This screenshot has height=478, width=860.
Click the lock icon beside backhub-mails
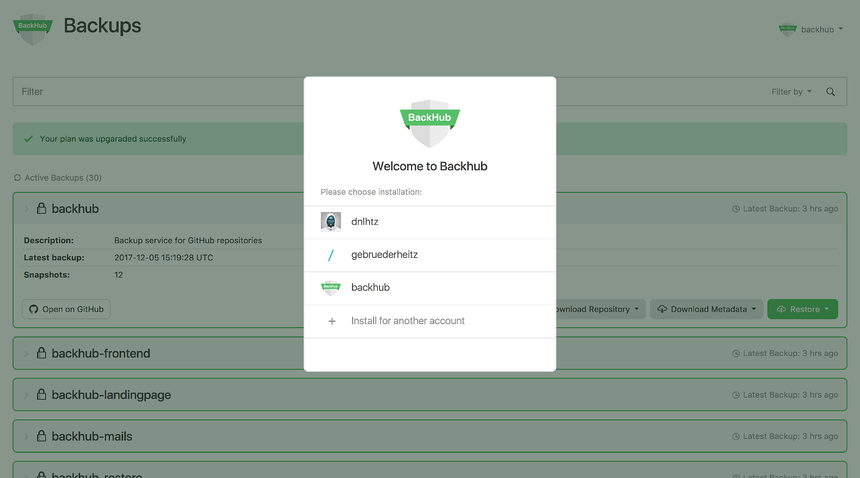[41, 436]
